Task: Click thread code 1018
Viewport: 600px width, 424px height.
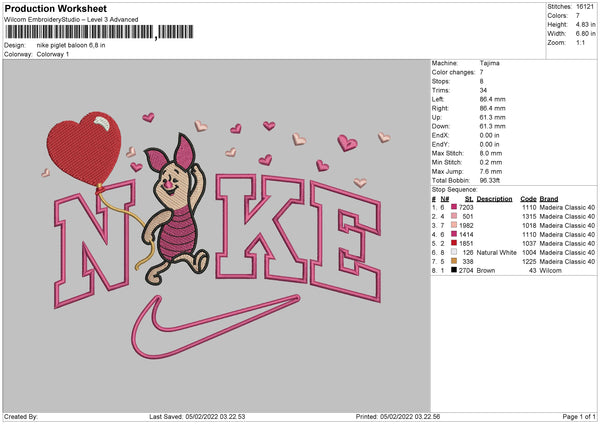Action: pos(529,225)
